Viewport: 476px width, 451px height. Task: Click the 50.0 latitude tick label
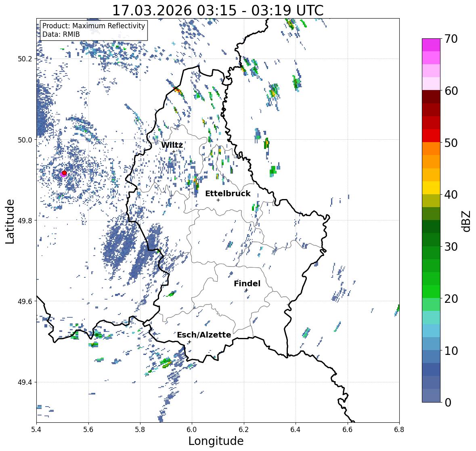(x=25, y=140)
